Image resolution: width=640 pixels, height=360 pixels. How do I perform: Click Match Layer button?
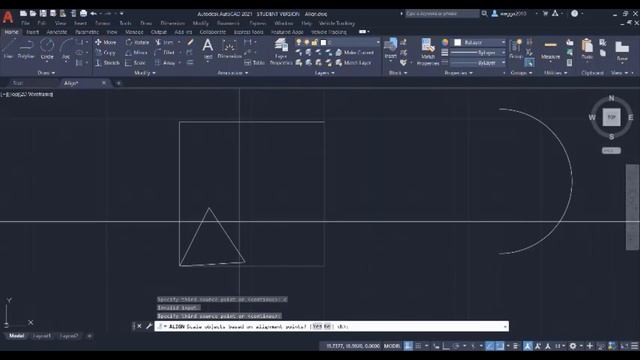353,63
